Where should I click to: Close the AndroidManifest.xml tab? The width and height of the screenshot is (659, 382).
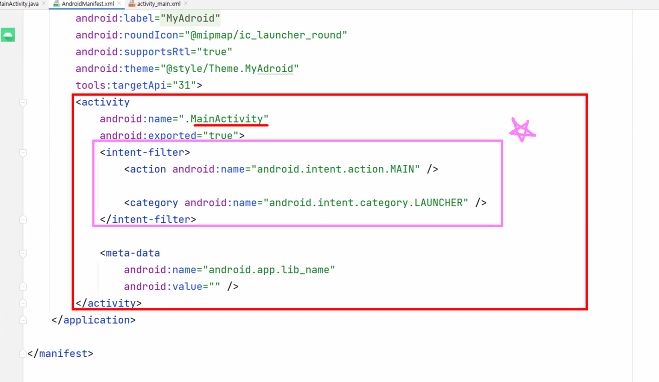[119, 4]
